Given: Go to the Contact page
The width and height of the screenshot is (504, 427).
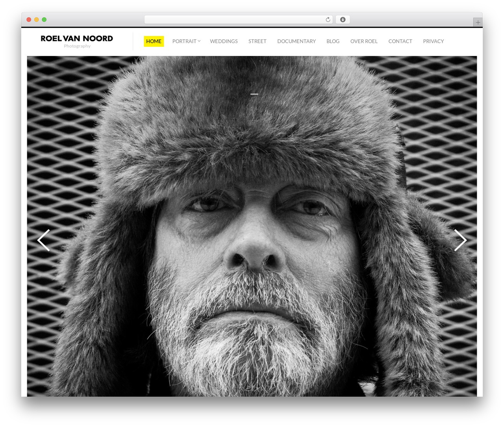Looking at the screenshot, I should tap(400, 41).
